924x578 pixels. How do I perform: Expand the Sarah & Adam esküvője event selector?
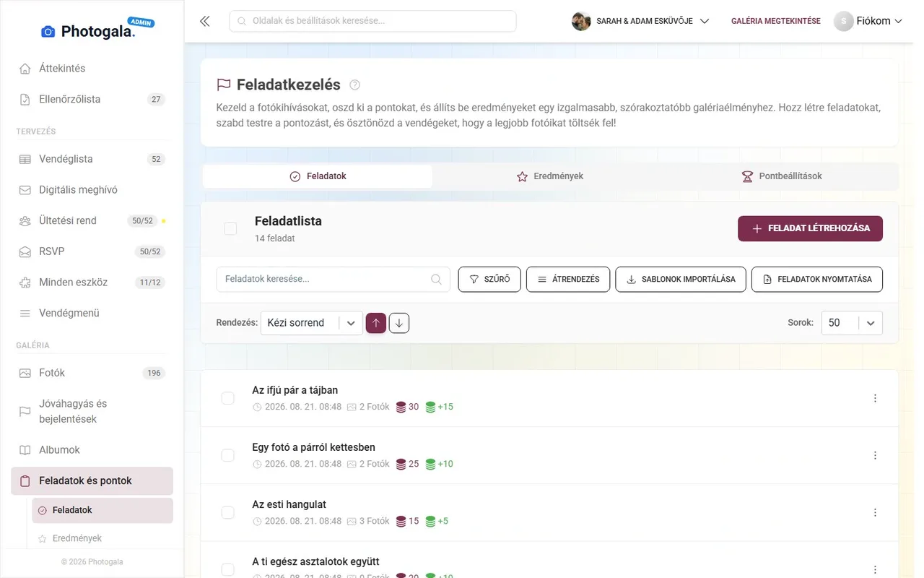[640, 21]
